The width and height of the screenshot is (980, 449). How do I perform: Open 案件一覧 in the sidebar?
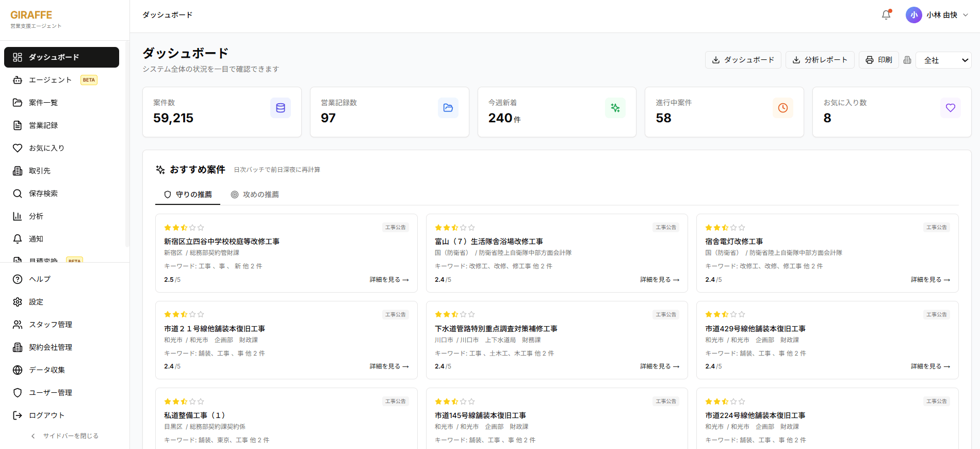(61, 103)
